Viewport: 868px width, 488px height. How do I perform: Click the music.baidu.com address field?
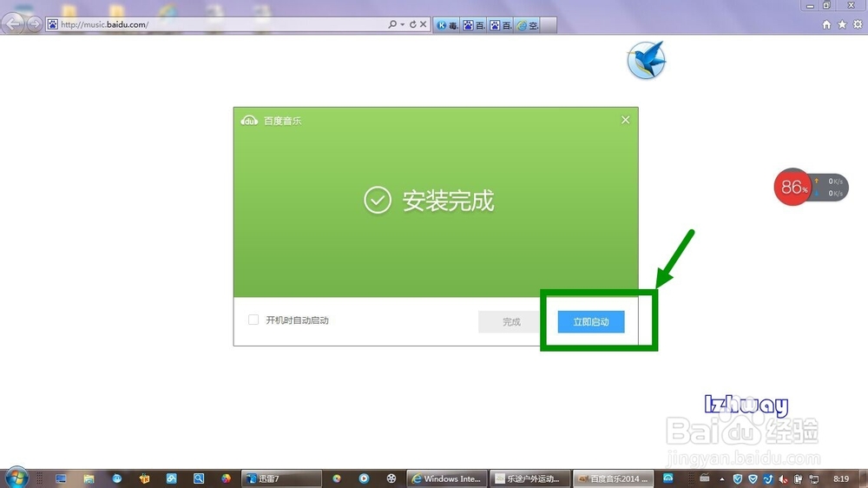221,24
